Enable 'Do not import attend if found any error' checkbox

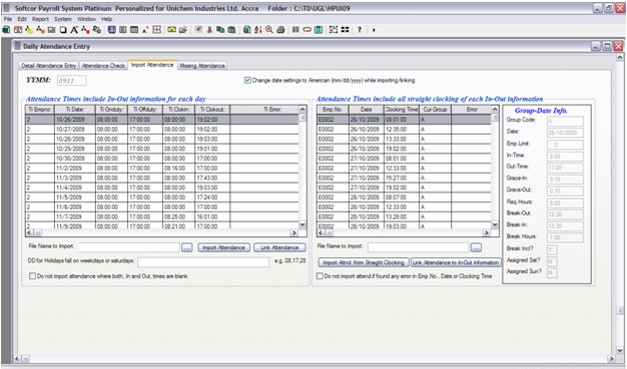[x=319, y=276]
